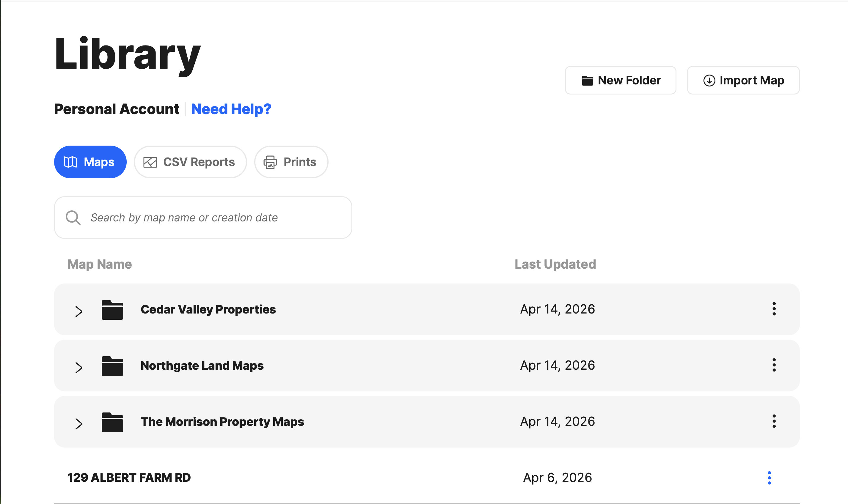Expand The Morrison Property Maps folder
The height and width of the screenshot is (504, 848).
click(x=79, y=423)
